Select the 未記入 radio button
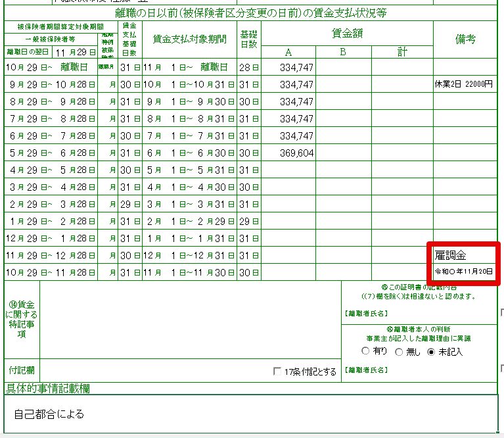The width and height of the screenshot is (504, 438). click(x=431, y=352)
